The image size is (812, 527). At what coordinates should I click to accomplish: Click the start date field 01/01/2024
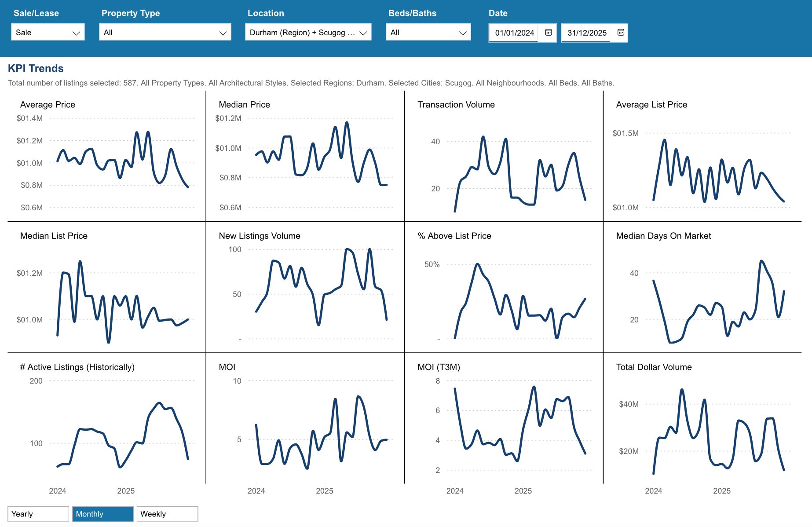(514, 33)
